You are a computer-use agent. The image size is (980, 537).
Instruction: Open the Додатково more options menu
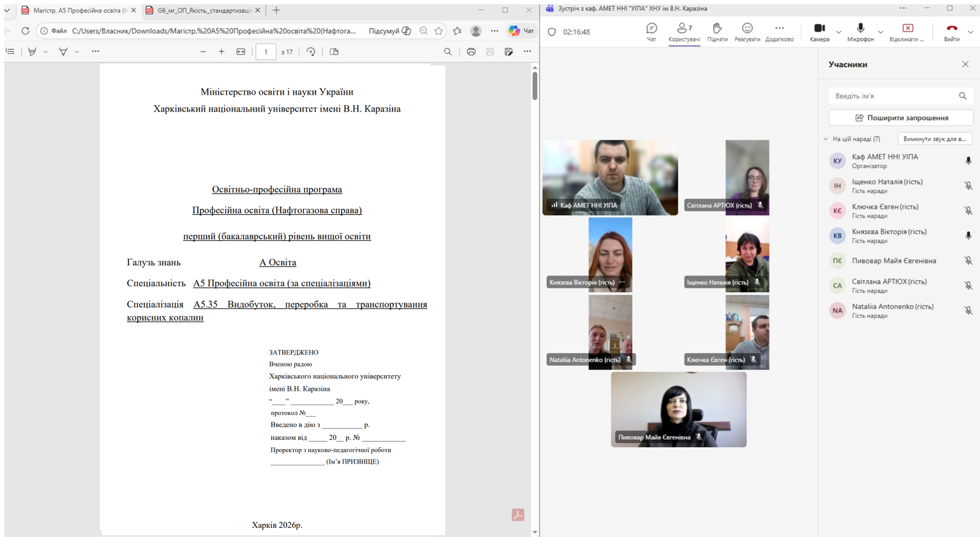[779, 32]
